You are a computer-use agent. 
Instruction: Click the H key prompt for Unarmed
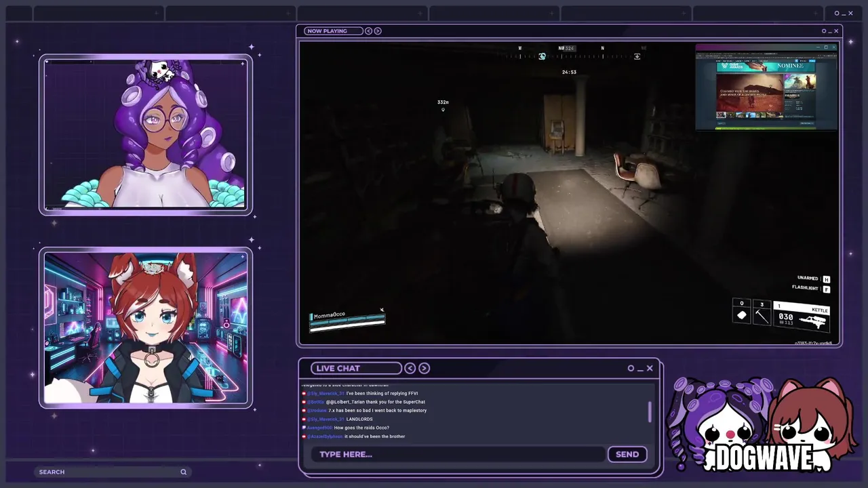pyautogui.click(x=826, y=279)
